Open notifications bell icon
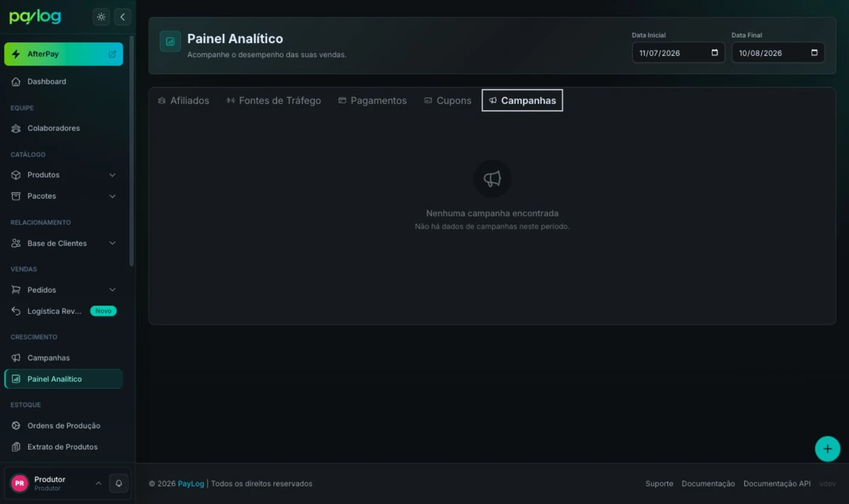 [x=119, y=483]
